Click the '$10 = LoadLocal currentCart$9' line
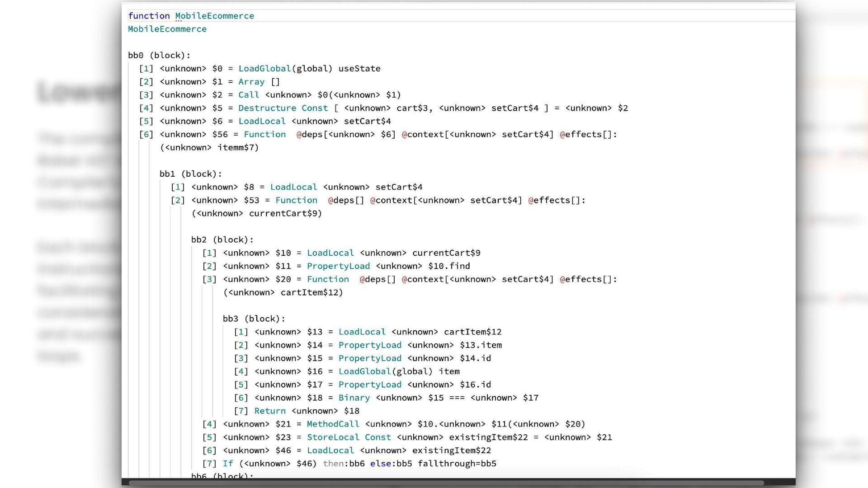Image resolution: width=868 pixels, height=488 pixels. [x=341, y=253]
